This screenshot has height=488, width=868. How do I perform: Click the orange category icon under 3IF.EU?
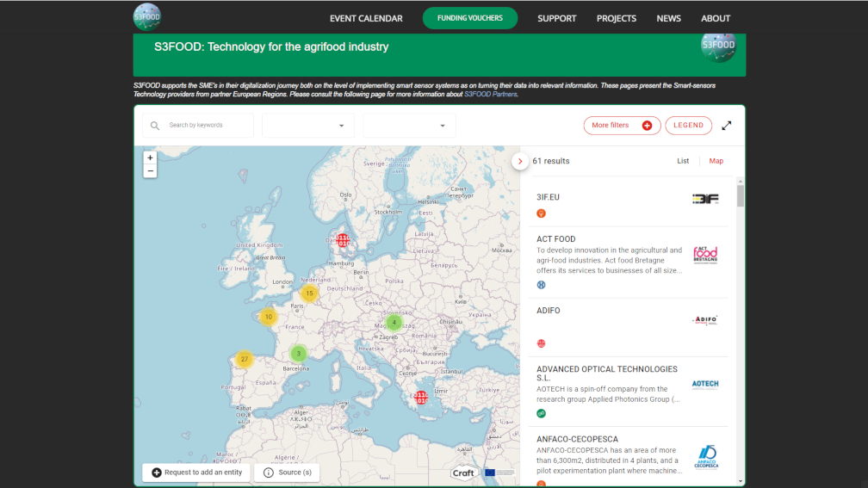542,213
